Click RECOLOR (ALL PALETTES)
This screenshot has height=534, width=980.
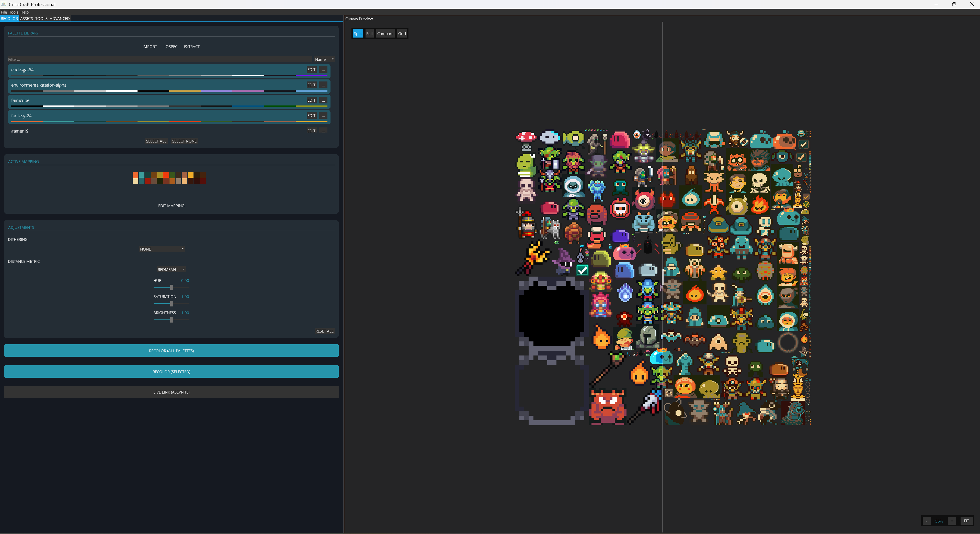click(171, 350)
